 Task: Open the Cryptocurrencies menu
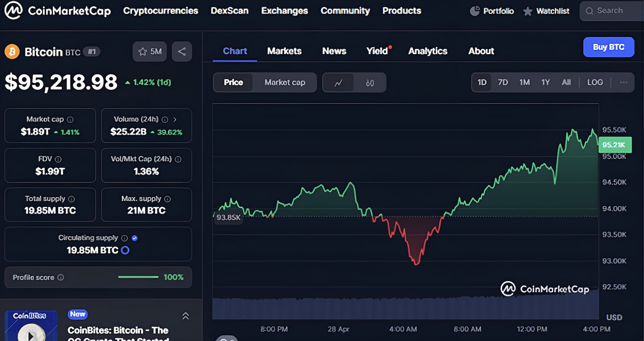(x=161, y=11)
